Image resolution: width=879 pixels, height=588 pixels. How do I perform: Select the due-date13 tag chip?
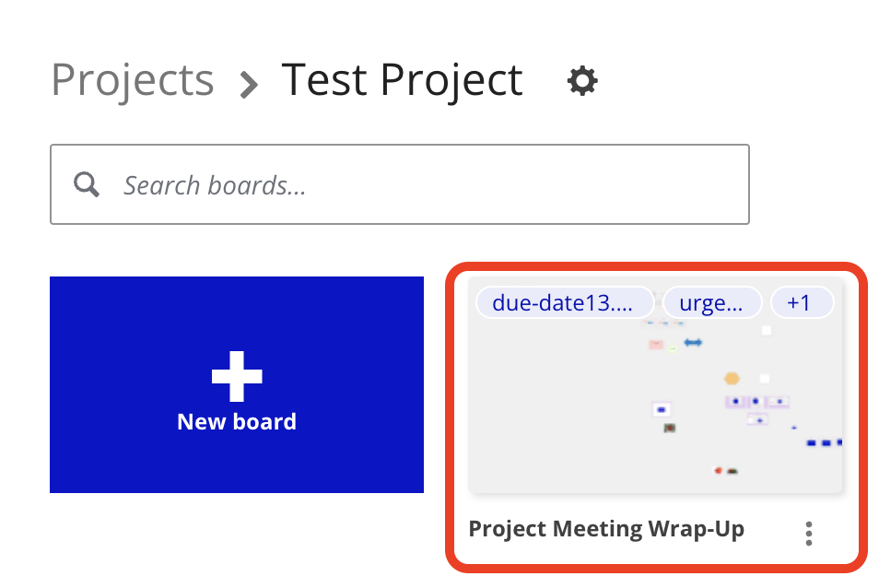(x=562, y=302)
